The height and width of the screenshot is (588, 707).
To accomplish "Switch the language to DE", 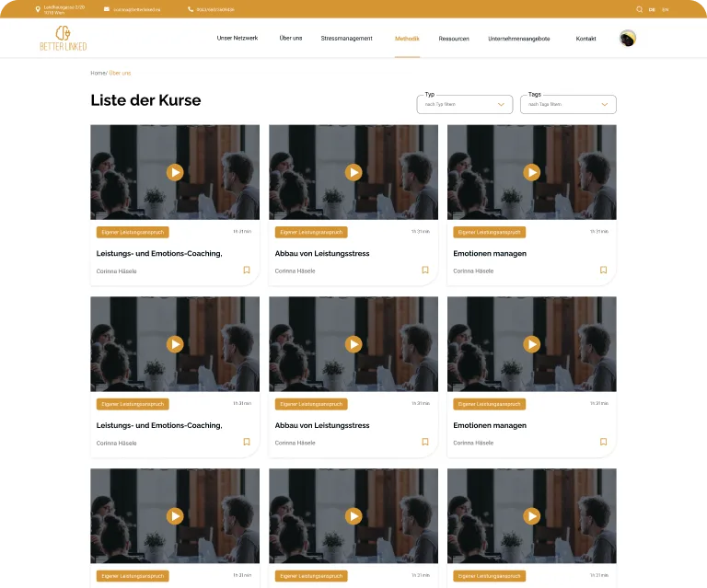I will coord(652,9).
